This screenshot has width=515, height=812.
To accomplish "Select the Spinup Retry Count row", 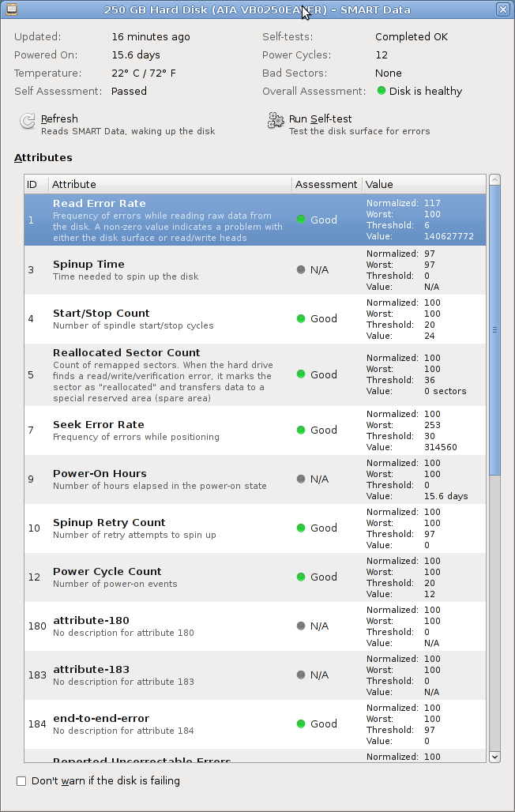I will (x=255, y=528).
